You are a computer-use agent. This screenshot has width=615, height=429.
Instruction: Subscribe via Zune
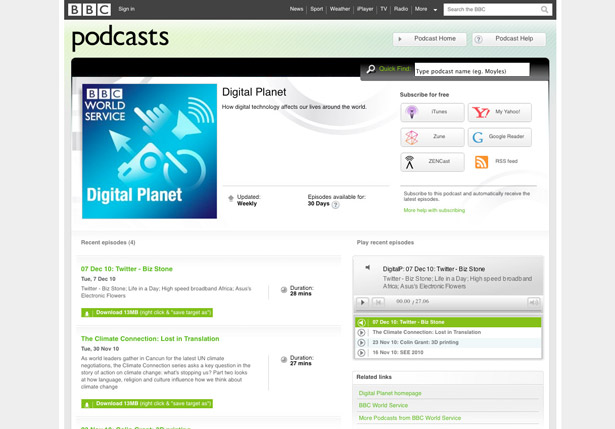point(432,137)
